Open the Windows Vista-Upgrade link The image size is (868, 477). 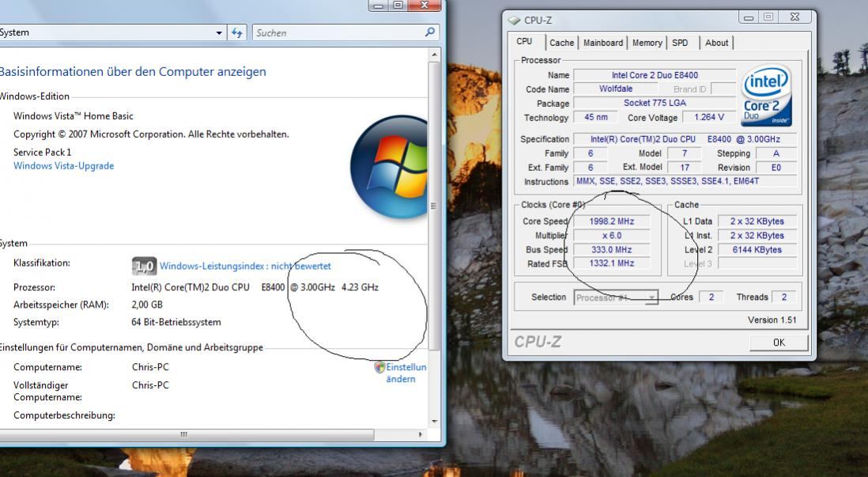click(x=64, y=165)
